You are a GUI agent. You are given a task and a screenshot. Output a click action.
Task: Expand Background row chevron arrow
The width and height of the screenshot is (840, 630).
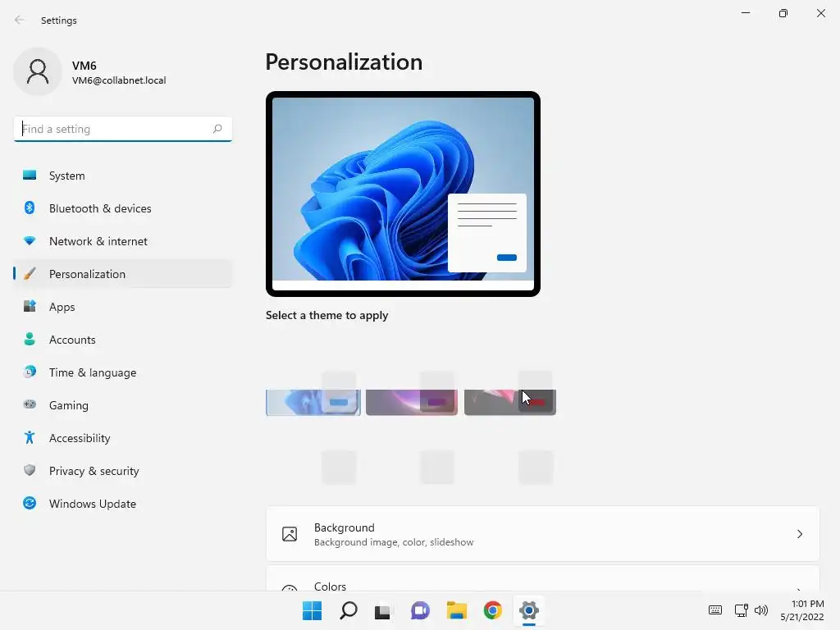click(x=799, y=534)
